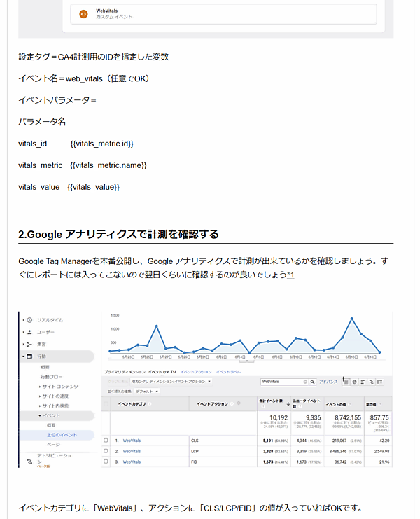Open 概要 under イベント
Screen dimensions: 420x519
[51, 425]
